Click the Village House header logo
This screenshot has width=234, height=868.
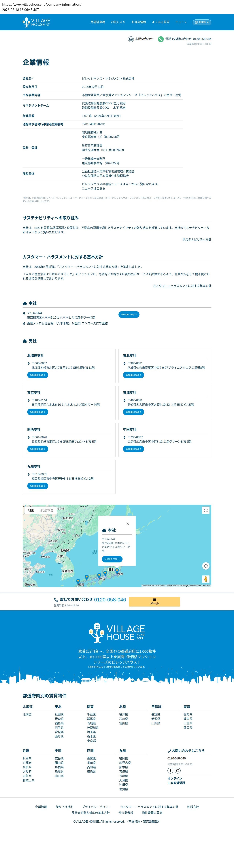[x=36, y=22]
